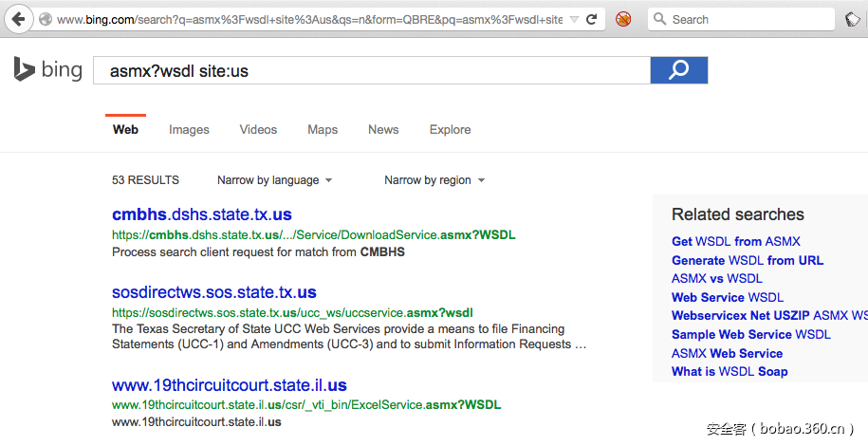Image resolution: width=868 pixels, height=446 pixels.
Task: Click related search Sample Web Service WSDL
Action: [751, 335]
